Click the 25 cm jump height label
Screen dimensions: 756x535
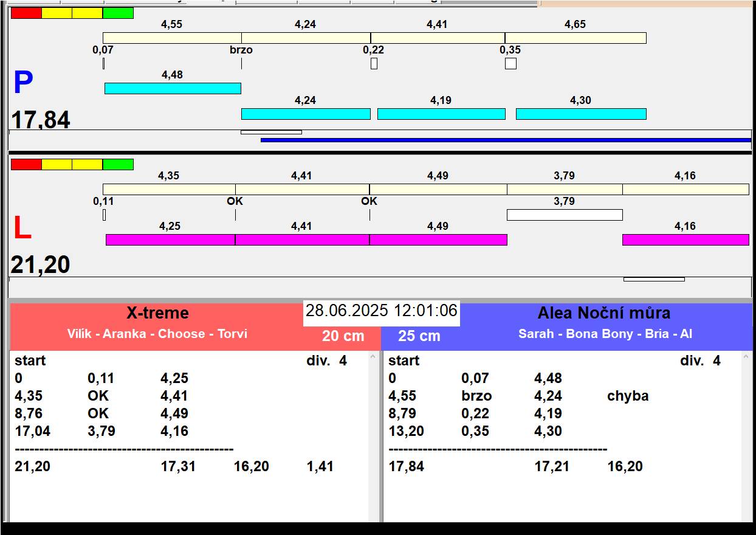click(x=419, y=336)
